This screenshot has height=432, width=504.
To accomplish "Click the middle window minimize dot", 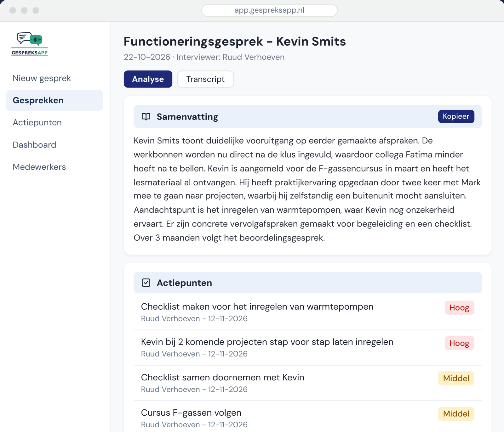I will [x=24, y=10].
